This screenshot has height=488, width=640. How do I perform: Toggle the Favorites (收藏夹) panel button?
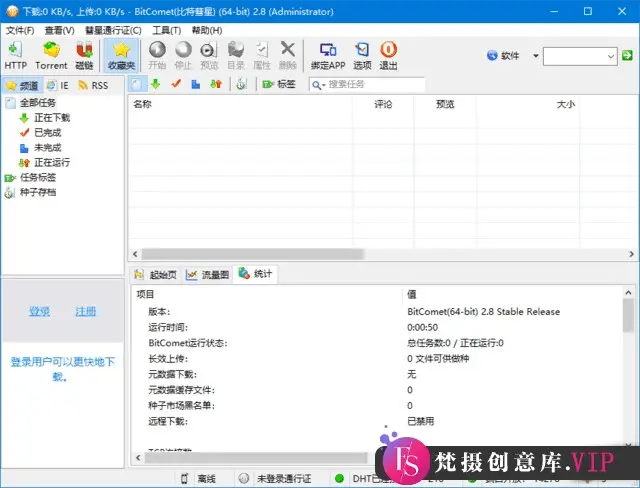click(121, 55)
